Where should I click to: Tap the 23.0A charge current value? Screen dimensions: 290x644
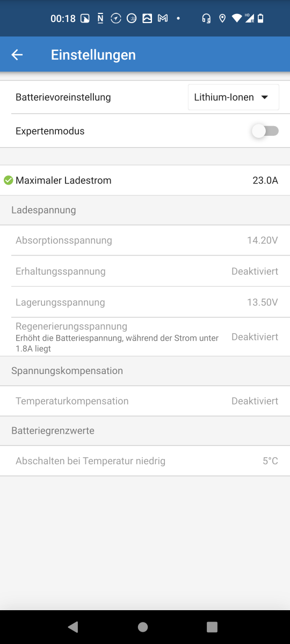[265, 180]
